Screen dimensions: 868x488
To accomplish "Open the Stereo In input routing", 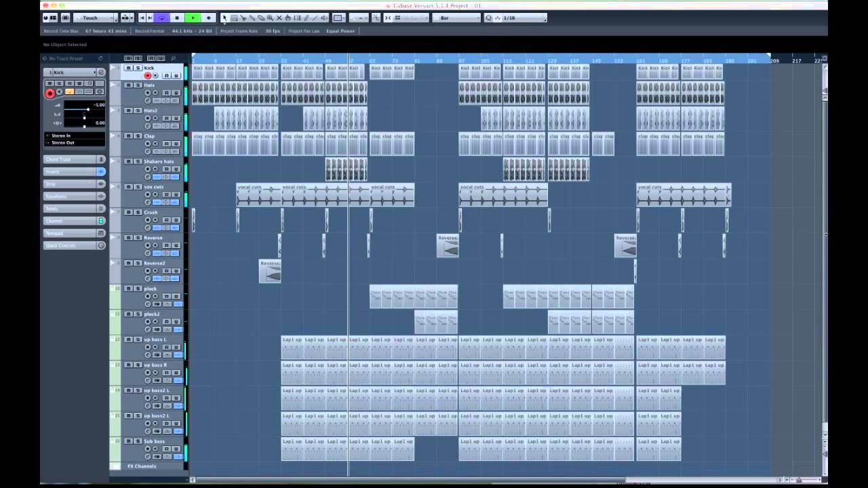I will 75,136.
